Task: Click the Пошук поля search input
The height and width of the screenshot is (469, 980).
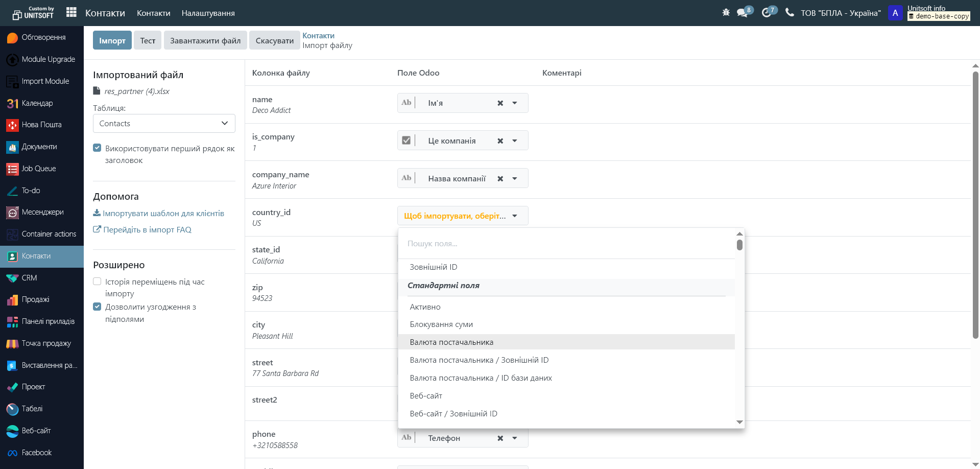Action: tap(567, 244)
